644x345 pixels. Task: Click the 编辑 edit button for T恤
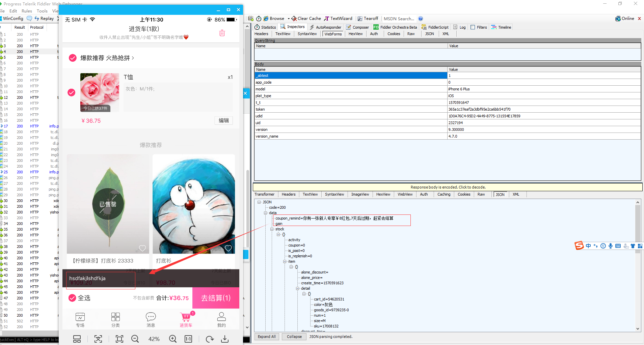click(224, 120)
